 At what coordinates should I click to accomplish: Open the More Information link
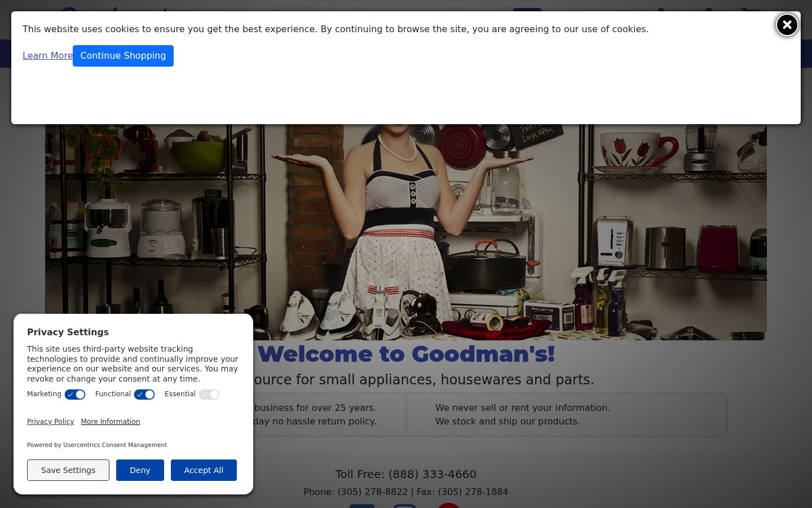pyautogui.click(x=111, y=422)
